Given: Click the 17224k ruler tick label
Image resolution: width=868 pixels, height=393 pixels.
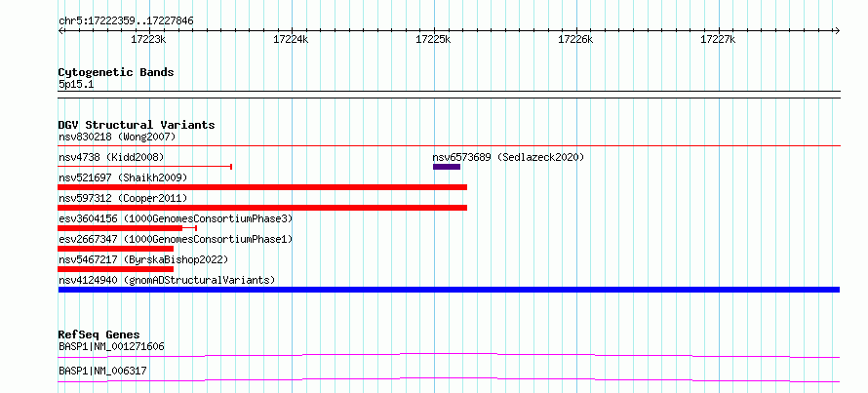Looking at the screenshot, I should click(x=291, y=39).
